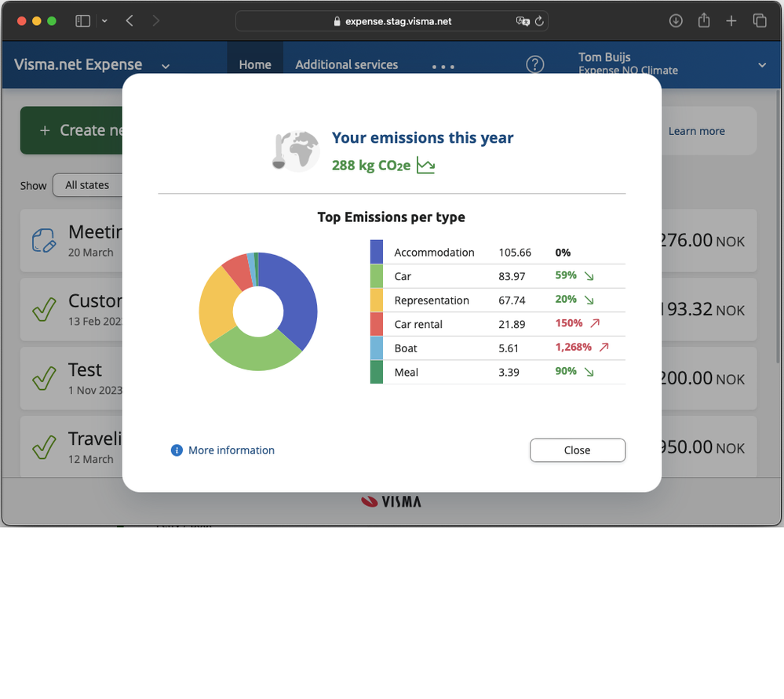Click the help question mark icon
The image size is (784, 699).
click(534, 64)
